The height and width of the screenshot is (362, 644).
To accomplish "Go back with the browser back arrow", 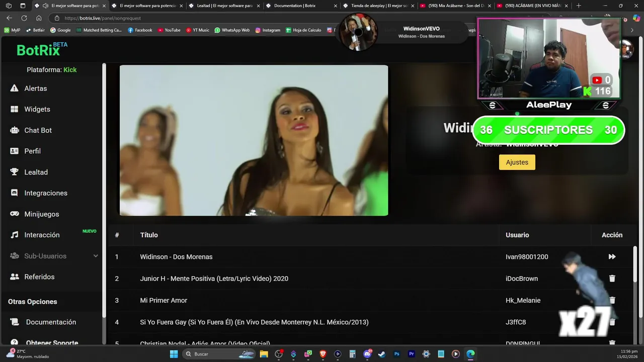I will pyautogui.click(x=9, y=18).
